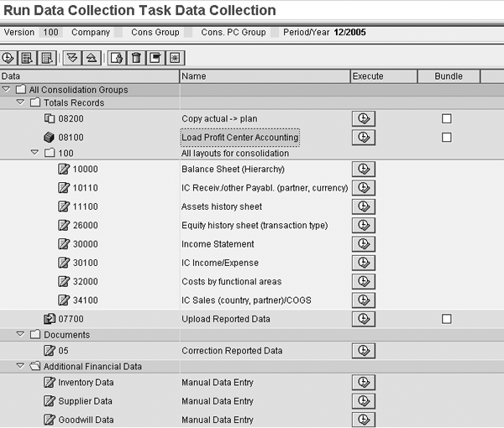Click the Version field showing 100

point(50,33)
